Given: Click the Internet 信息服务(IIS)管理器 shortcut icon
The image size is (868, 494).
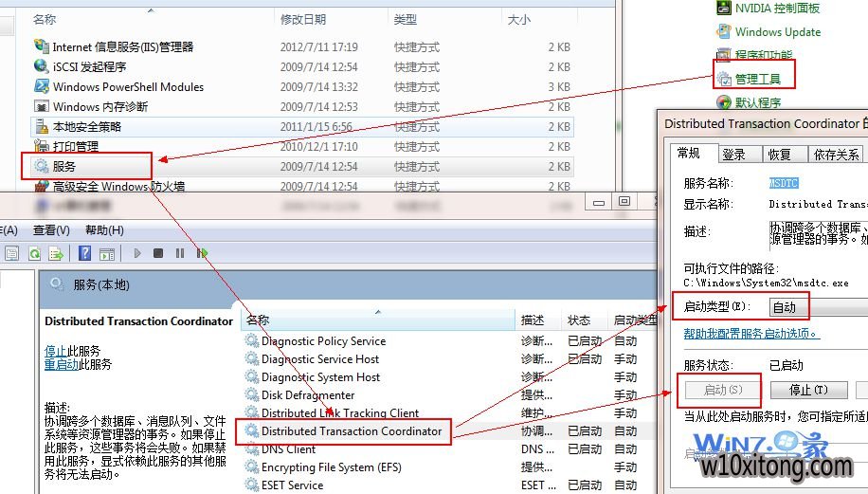Looking at the screenshot, I should click(x=42, y=46).
